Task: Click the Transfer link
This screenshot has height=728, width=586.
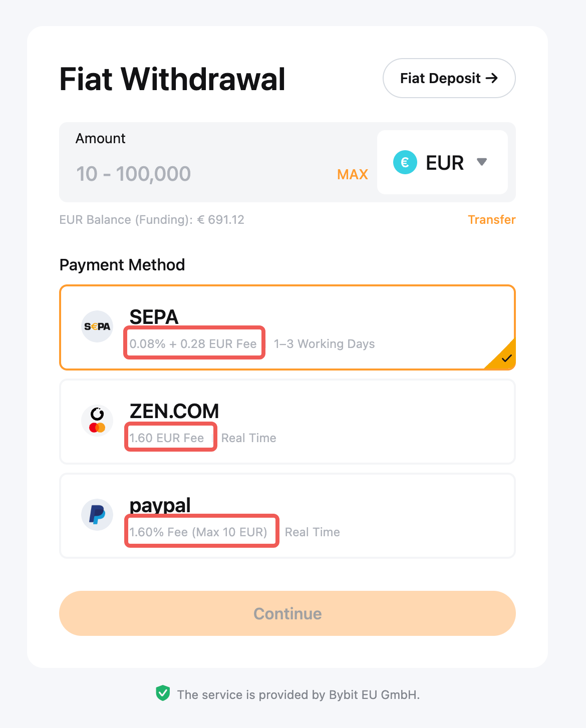Action: (491, 220)
